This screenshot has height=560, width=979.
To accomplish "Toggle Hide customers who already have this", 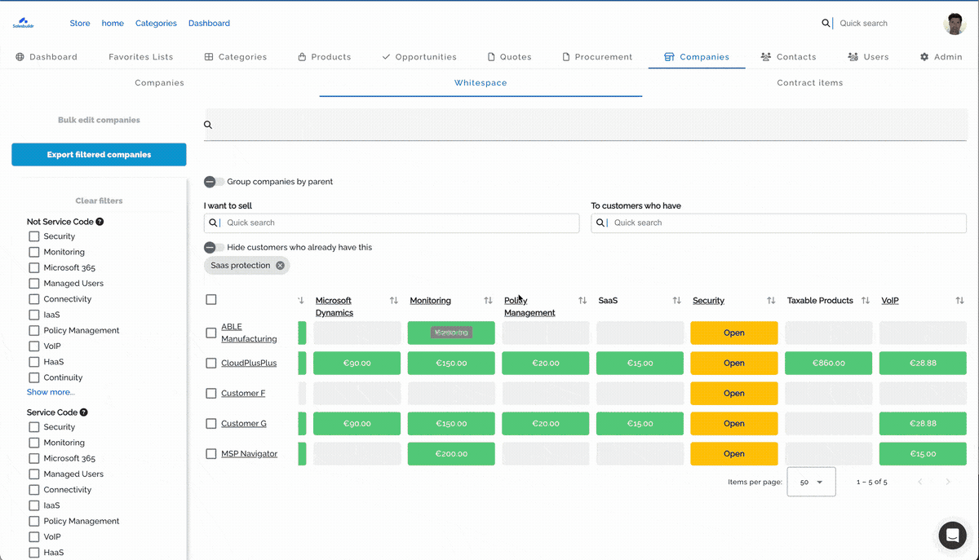I will pos(214,247).
